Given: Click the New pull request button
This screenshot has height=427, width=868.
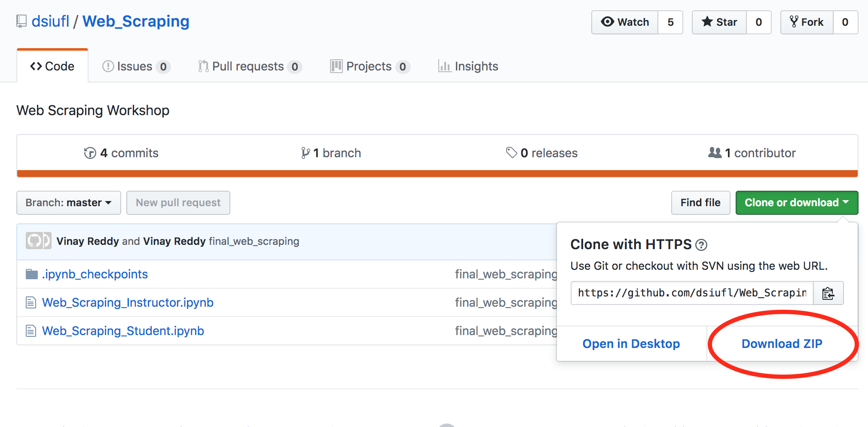Looking at the screenshot, I should 178,203.
